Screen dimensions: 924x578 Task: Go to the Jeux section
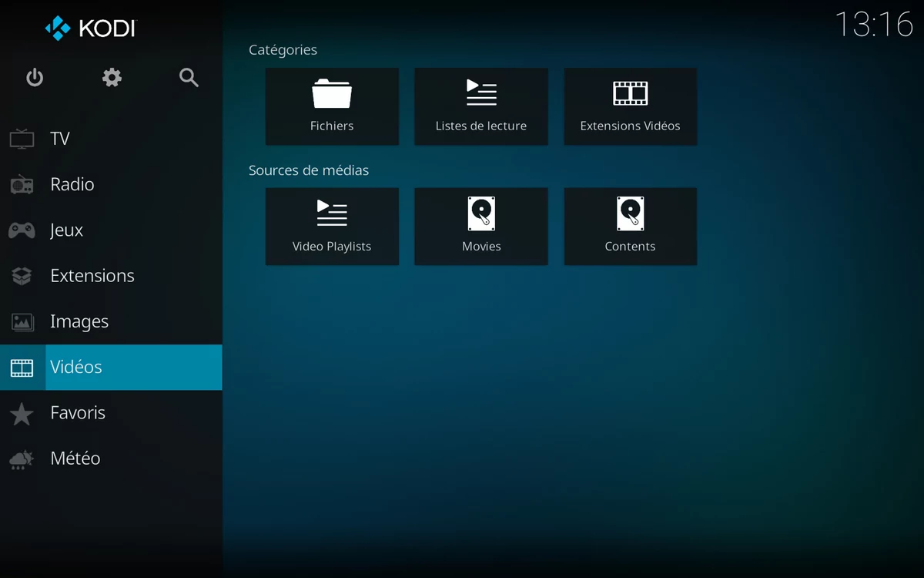point(111,230)
